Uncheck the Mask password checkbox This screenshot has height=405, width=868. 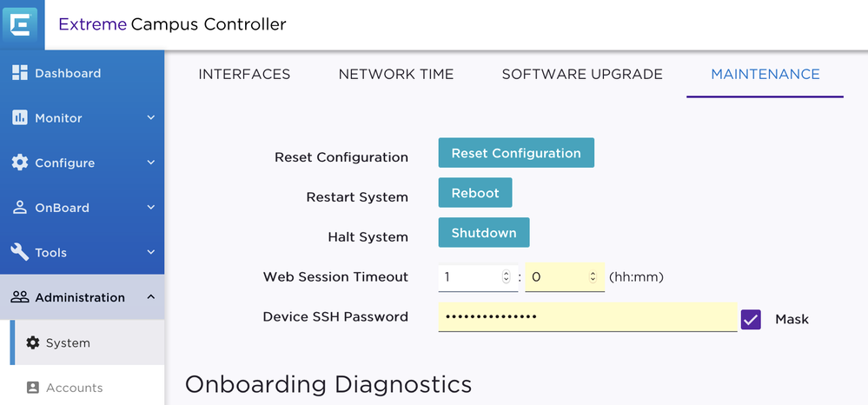pyautogui.click(x=751, y=319)
